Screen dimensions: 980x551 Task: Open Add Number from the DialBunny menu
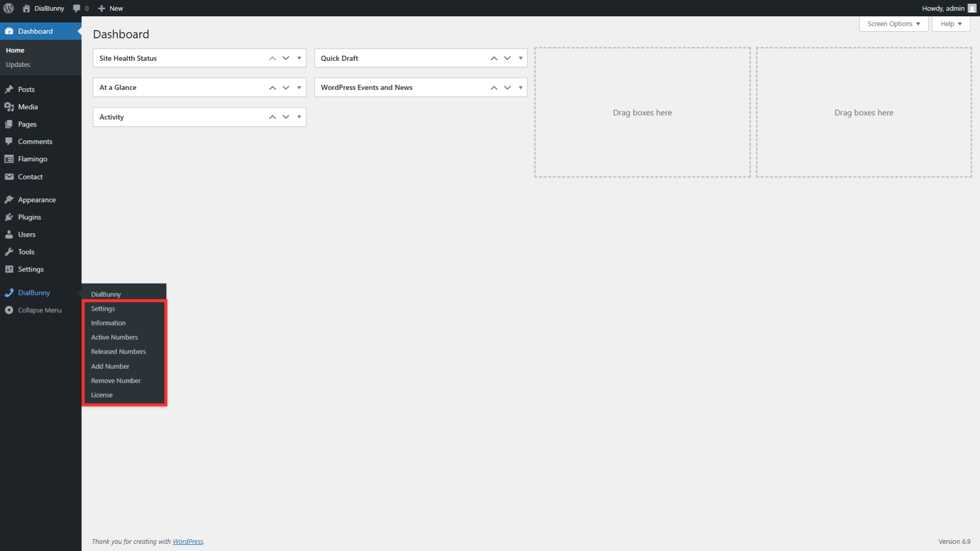point(110,366)
